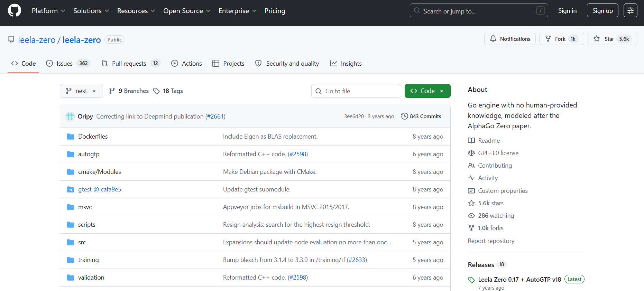This screenshot has height=291, width=644.
Task: Click the eye icon beside 286 watching
Action: click(471, 216)
